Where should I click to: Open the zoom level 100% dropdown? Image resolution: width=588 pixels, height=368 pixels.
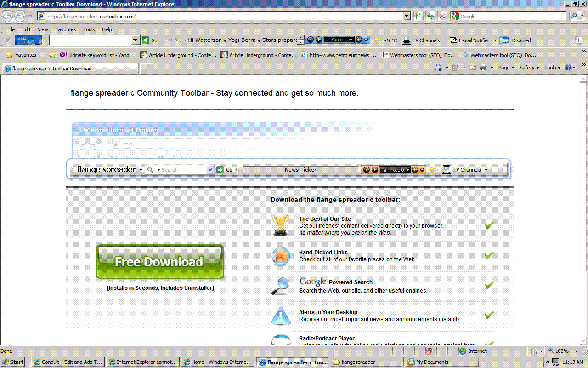(x=577, y=351)
